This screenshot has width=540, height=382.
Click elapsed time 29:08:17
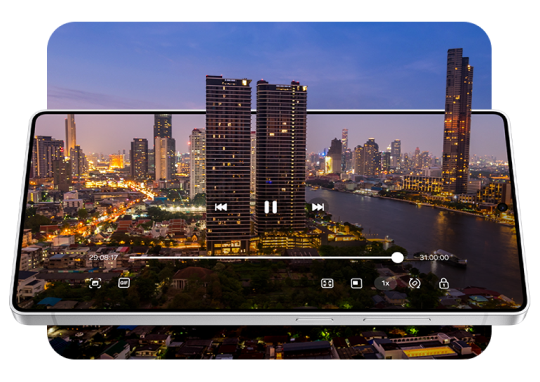click(103, 257)
